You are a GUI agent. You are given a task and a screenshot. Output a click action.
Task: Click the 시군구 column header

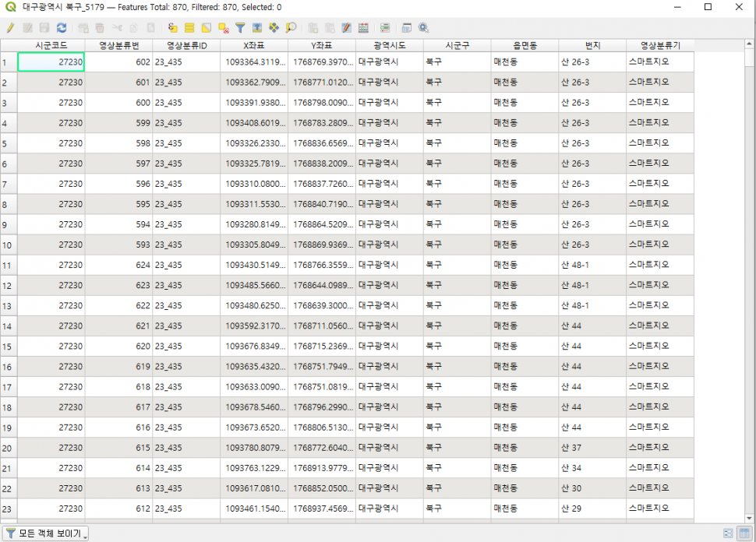457,45
